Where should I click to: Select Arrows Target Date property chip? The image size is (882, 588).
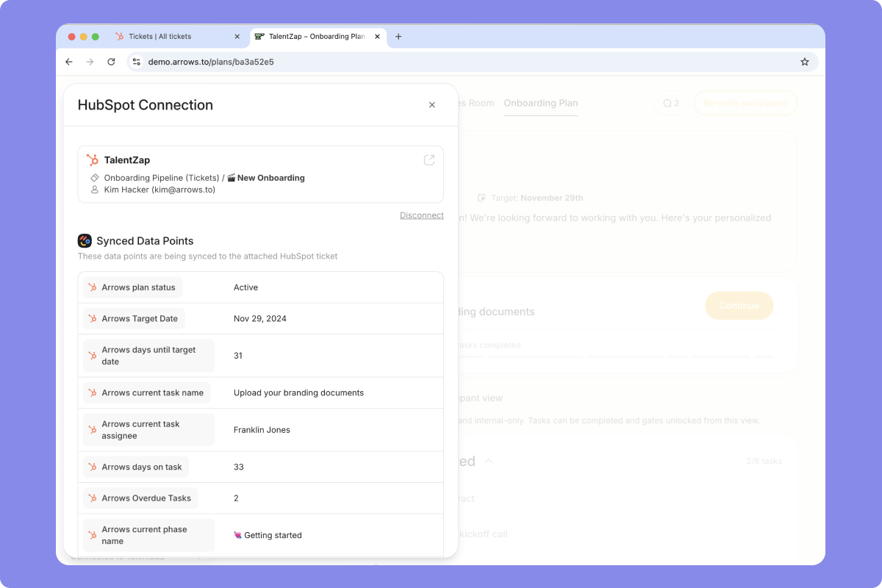click(134, 318)
